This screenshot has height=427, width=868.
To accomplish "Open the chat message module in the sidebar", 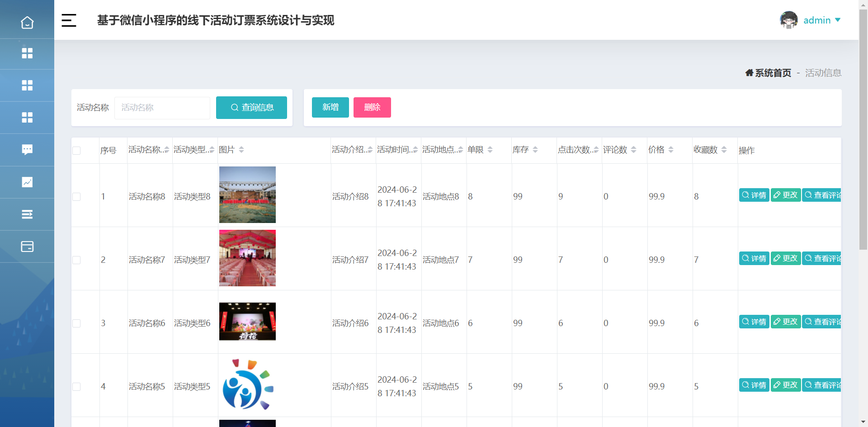I will pyautogui.click(x=27, y=149).
